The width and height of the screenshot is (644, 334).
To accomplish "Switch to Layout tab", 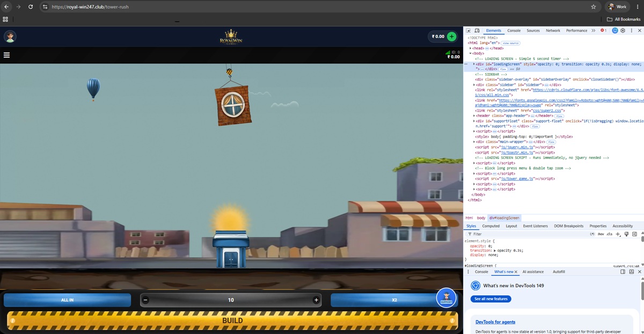I will click(511, 226).
